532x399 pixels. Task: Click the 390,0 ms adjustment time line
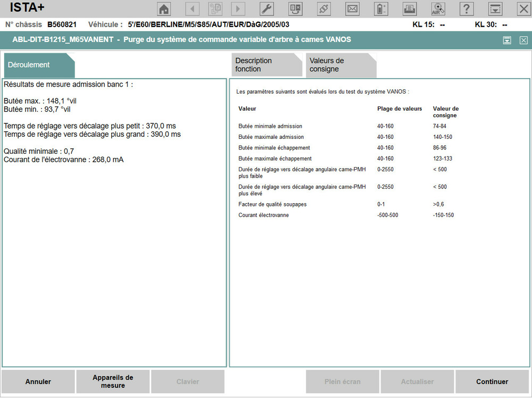click(x=92, y=135)
